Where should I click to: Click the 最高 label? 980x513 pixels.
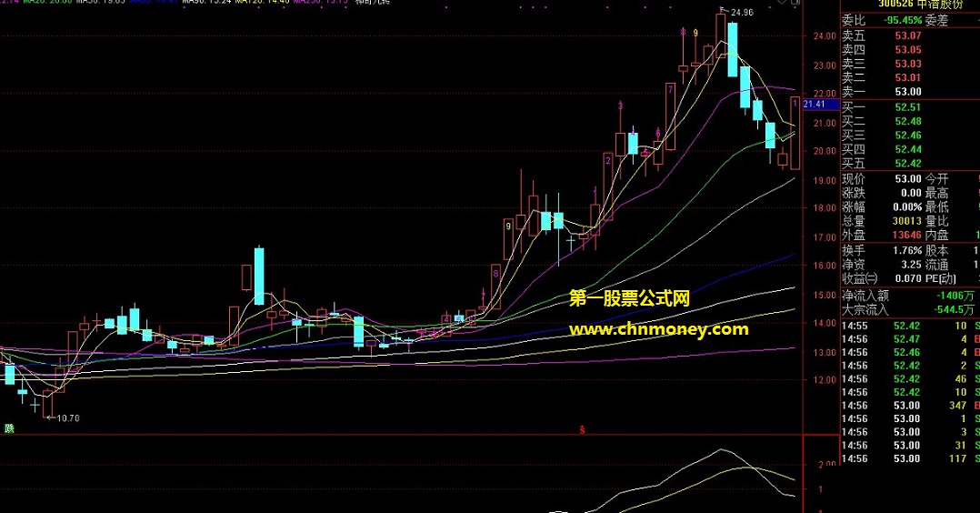937,194
